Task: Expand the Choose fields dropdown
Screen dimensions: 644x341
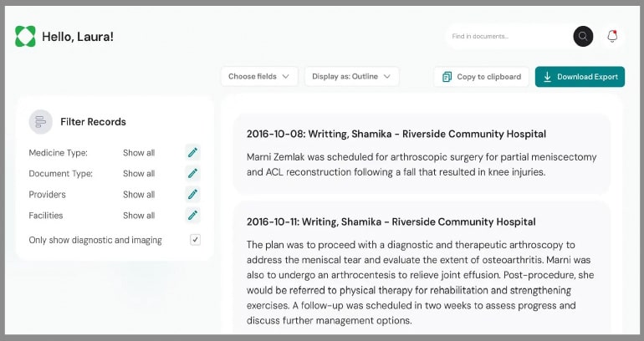Action: 259,76
